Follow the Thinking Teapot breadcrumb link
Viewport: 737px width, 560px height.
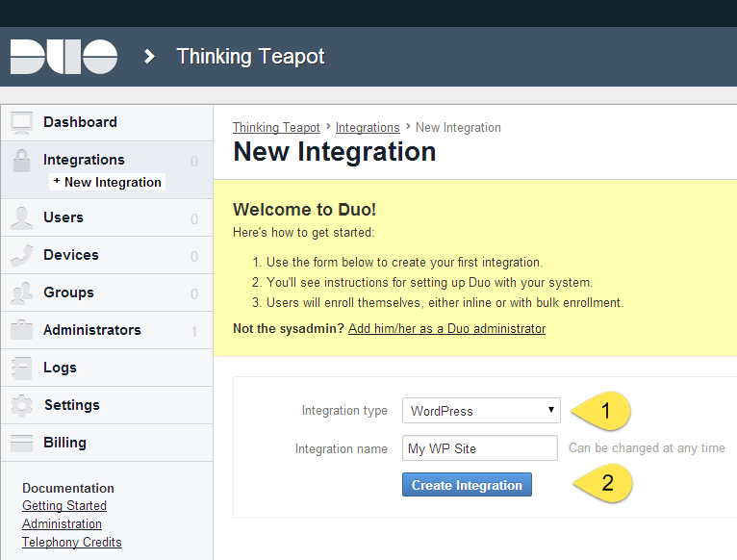[x=276, y=127]
